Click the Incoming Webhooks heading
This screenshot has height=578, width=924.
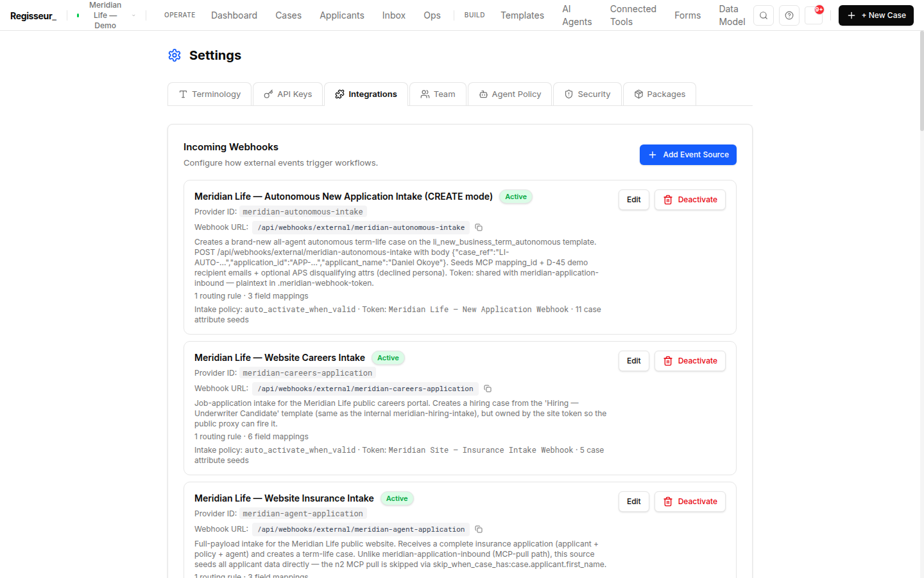click(x=231, y=147)
